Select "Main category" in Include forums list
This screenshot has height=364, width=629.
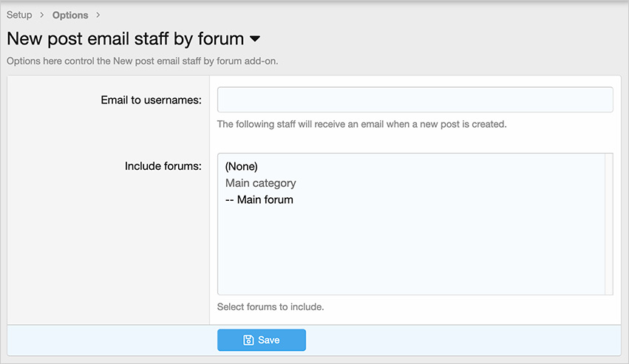[x=260, y=183]
